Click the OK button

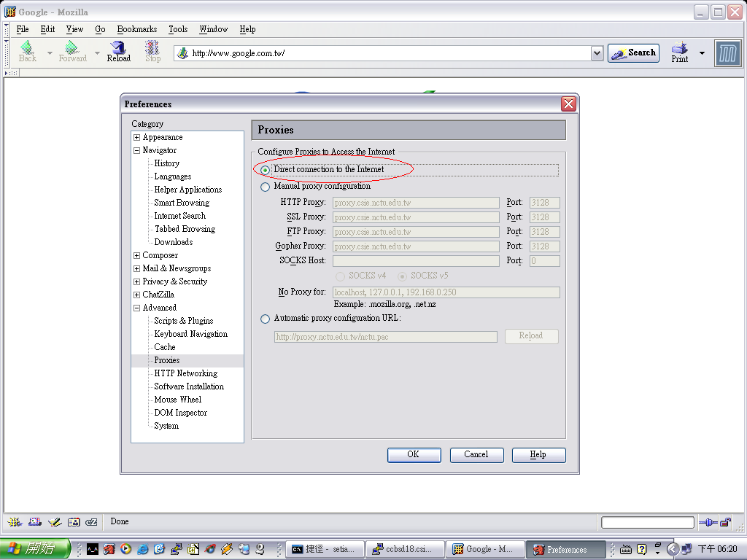pos(414,454)
